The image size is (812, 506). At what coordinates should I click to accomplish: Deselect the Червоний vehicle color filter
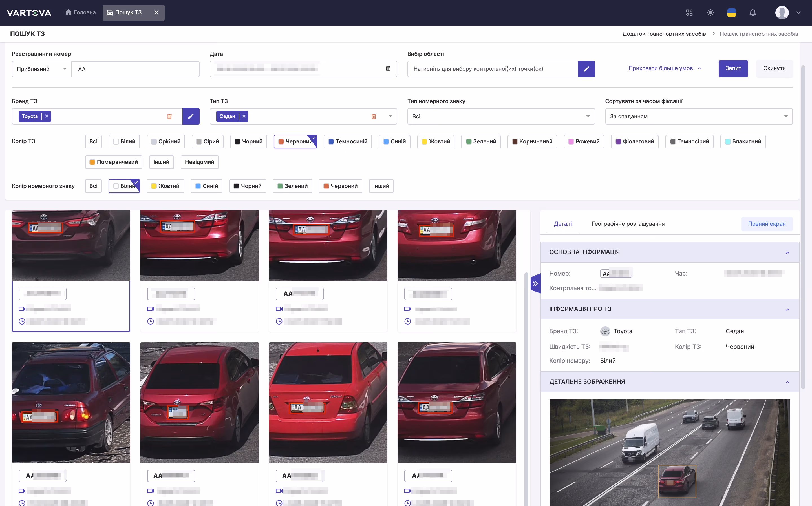(295, 141)
